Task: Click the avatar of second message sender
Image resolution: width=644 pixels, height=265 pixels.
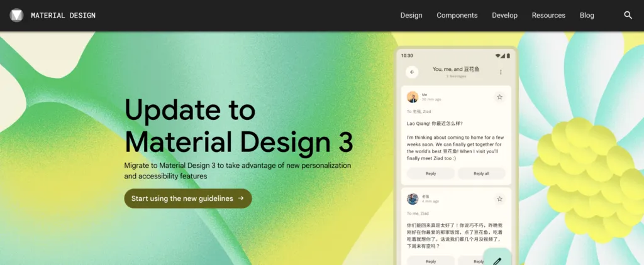Action: [x=413, y=199]
